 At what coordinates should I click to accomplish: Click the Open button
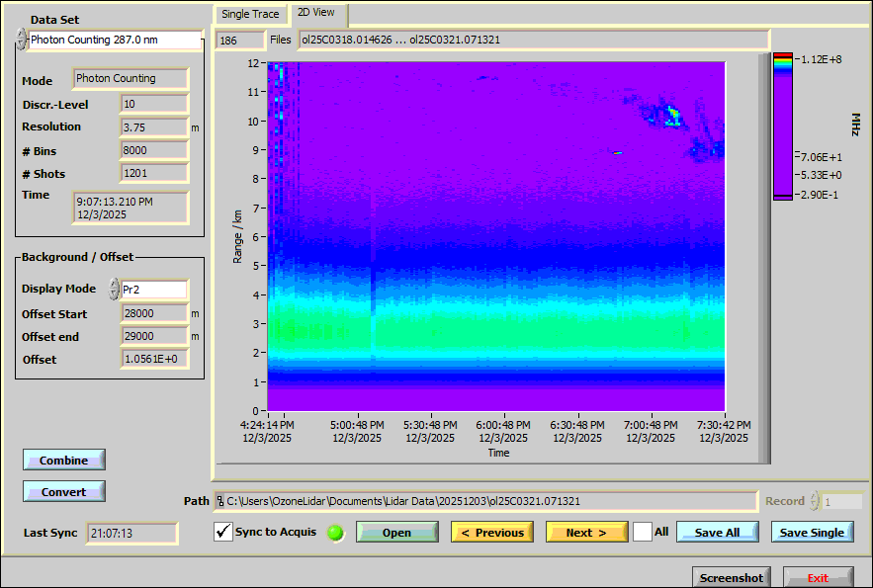coord(396,533)
